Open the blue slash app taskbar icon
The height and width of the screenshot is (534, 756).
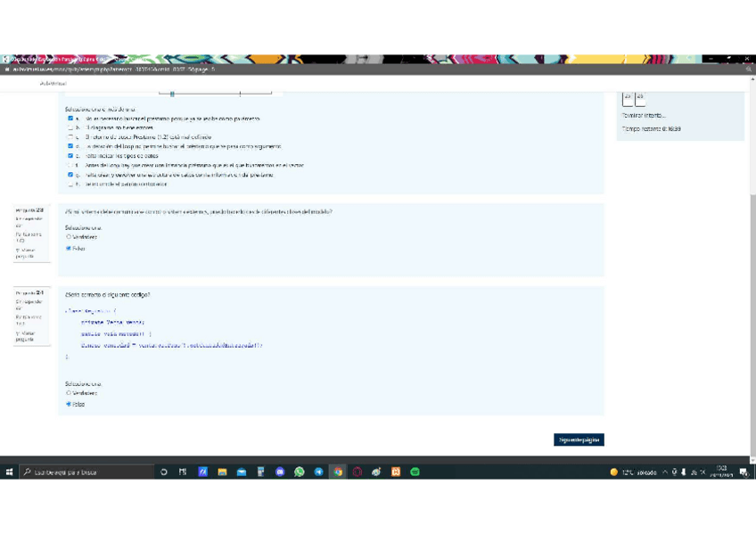tap(203, 472)
